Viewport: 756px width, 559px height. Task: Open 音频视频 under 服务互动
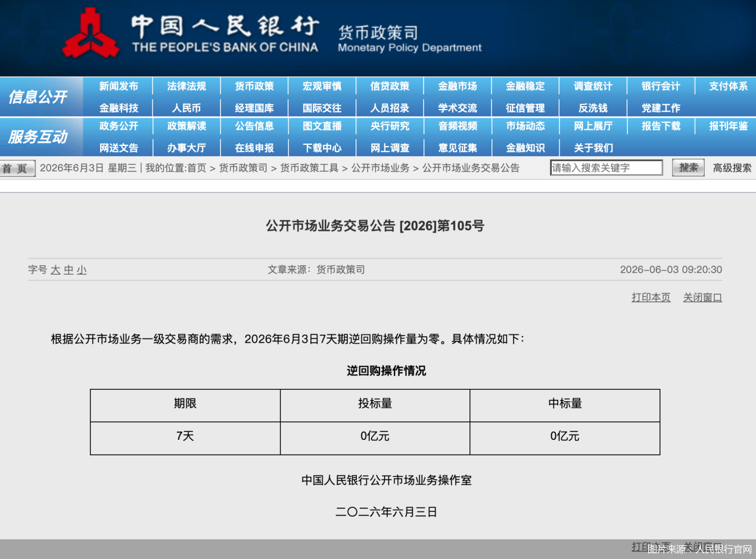[458, 126]
